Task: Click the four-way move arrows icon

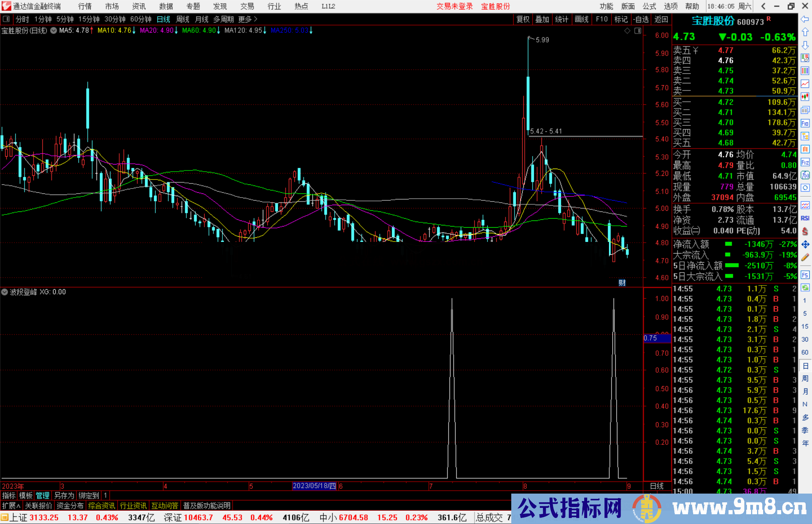Action: click(x=805, y=245)
